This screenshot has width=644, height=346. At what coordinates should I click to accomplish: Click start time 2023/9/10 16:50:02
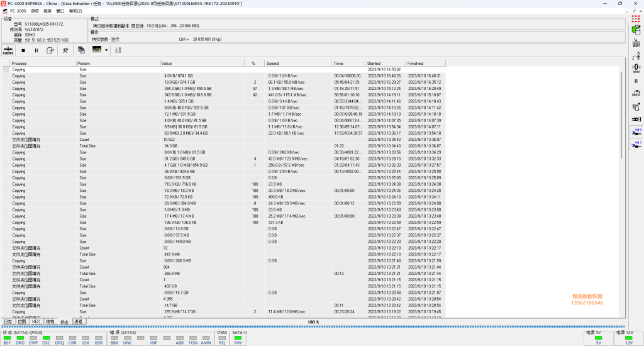pos(384,69)
